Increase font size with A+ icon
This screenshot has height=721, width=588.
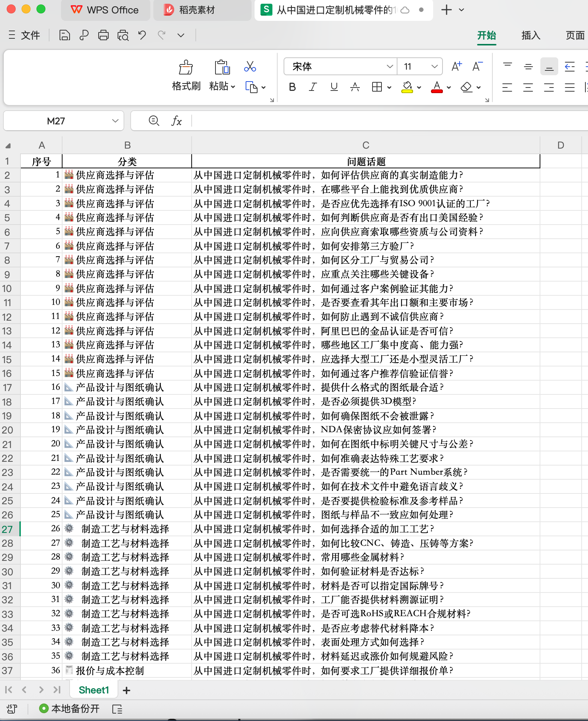tap(457, 66)
